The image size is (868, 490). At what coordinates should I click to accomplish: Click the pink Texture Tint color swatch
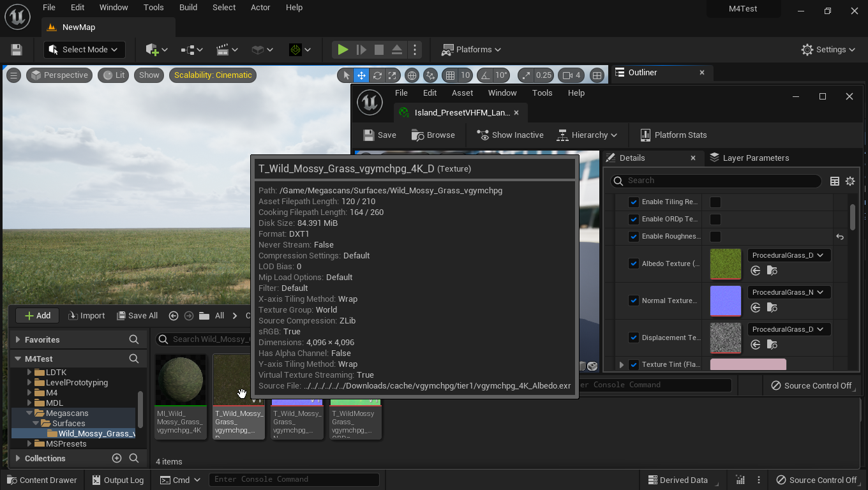(748, 365)
